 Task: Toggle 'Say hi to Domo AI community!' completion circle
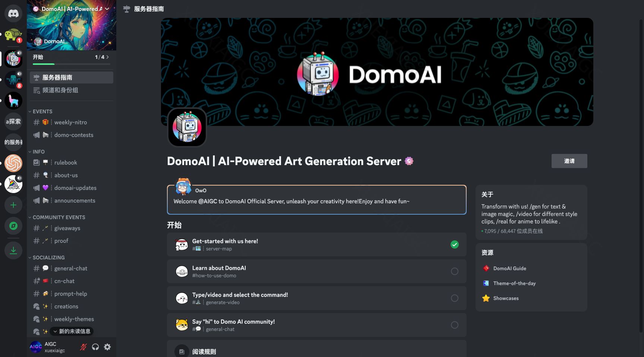(x=454, y=325)
